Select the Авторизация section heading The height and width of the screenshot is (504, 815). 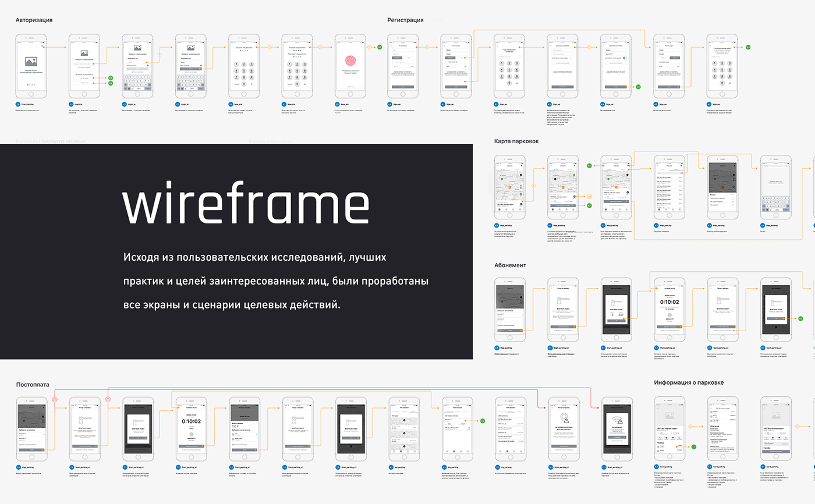(x=34, y=20)
